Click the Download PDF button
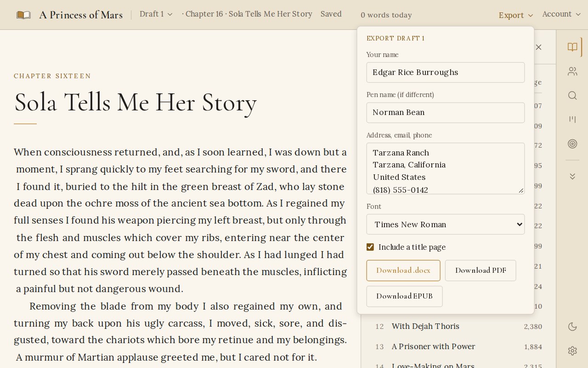This screenshot has height=368, width=588. (481, 270)
